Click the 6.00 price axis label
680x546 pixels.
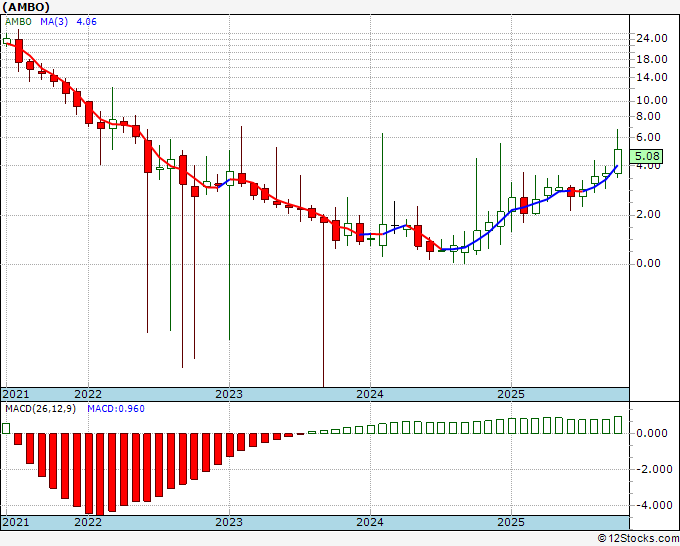[648, 137]
